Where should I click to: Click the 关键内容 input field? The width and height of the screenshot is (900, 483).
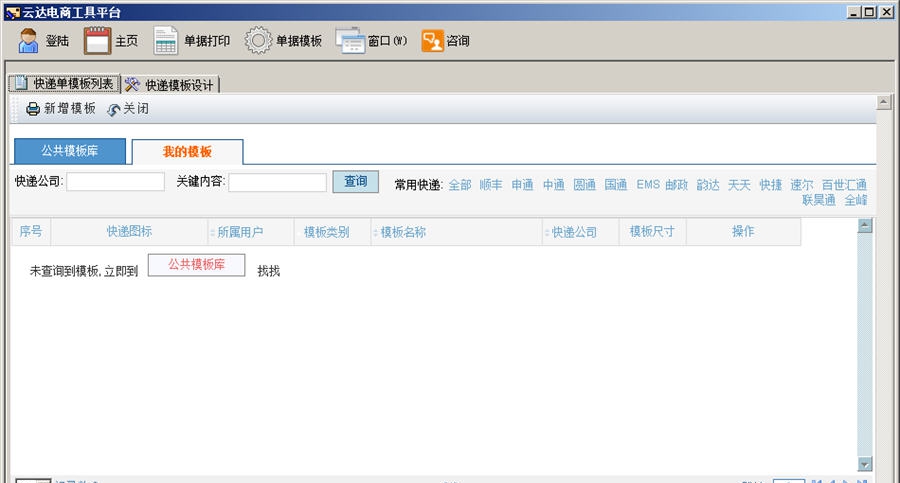(x=277, y=182)
